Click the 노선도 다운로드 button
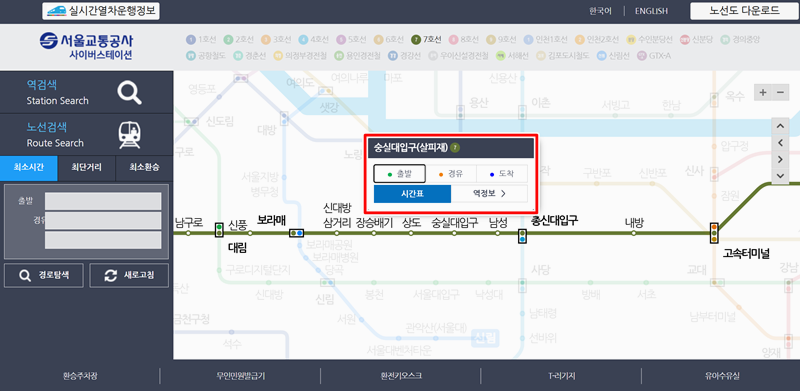Viewport: 800px width, 391px height. 744,11
